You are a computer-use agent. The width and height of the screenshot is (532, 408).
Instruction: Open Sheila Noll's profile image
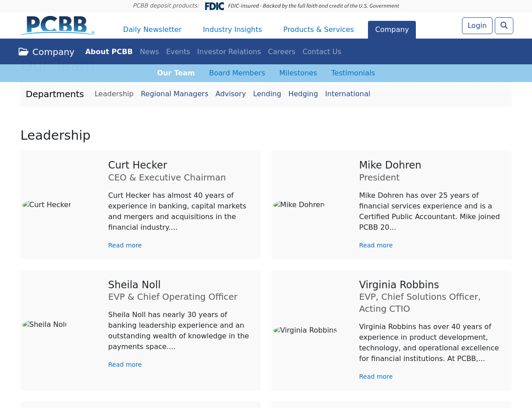[44, 324]
